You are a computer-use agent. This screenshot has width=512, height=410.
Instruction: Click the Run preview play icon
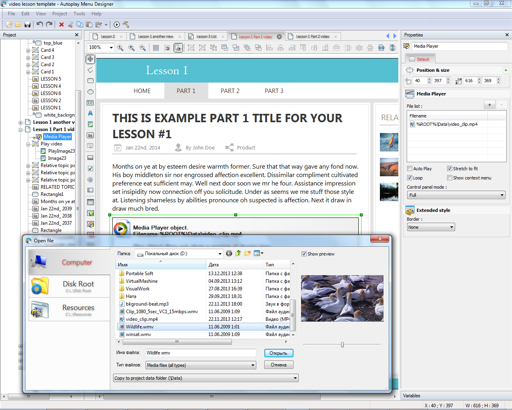pos(116,24)
